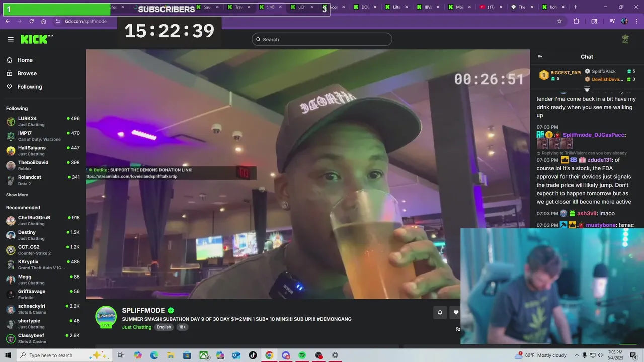
Task: Open Destiny recommended channel
Action: tap(43, 235)
